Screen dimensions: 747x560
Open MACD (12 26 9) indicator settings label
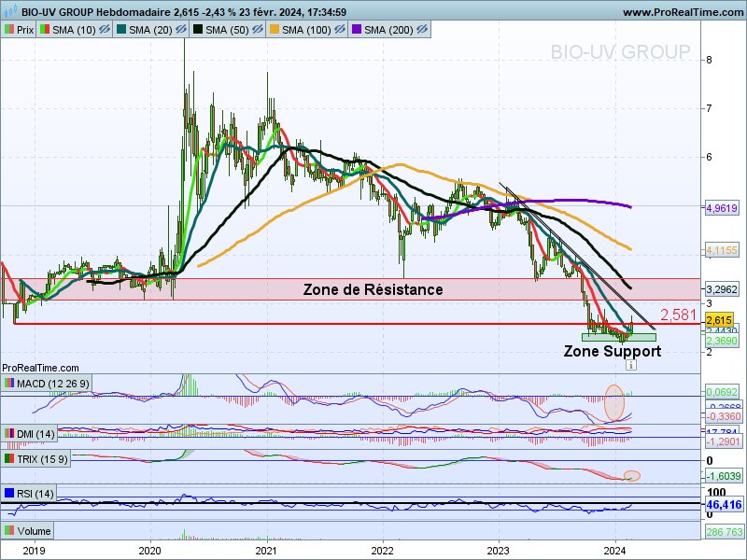53,384
